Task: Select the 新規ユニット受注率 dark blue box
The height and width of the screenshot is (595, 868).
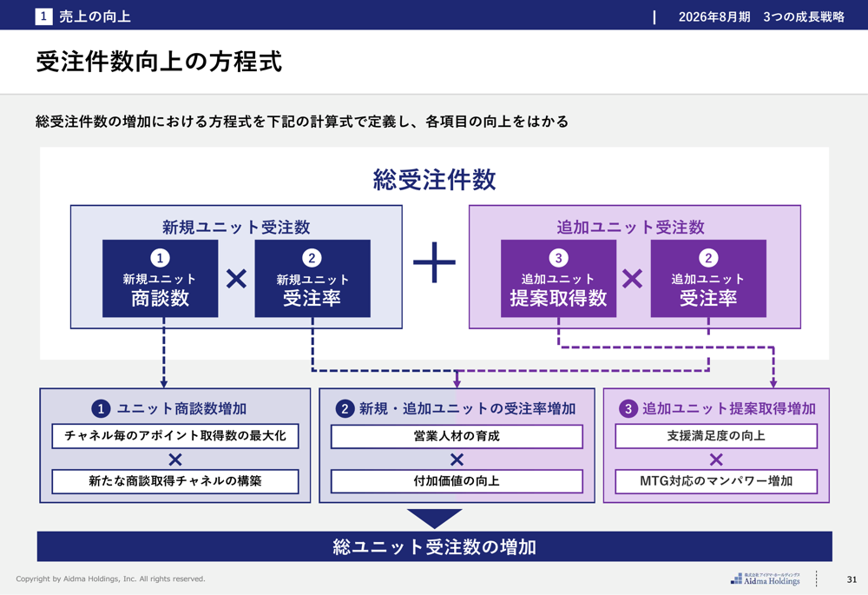Action: pos(312,279)
